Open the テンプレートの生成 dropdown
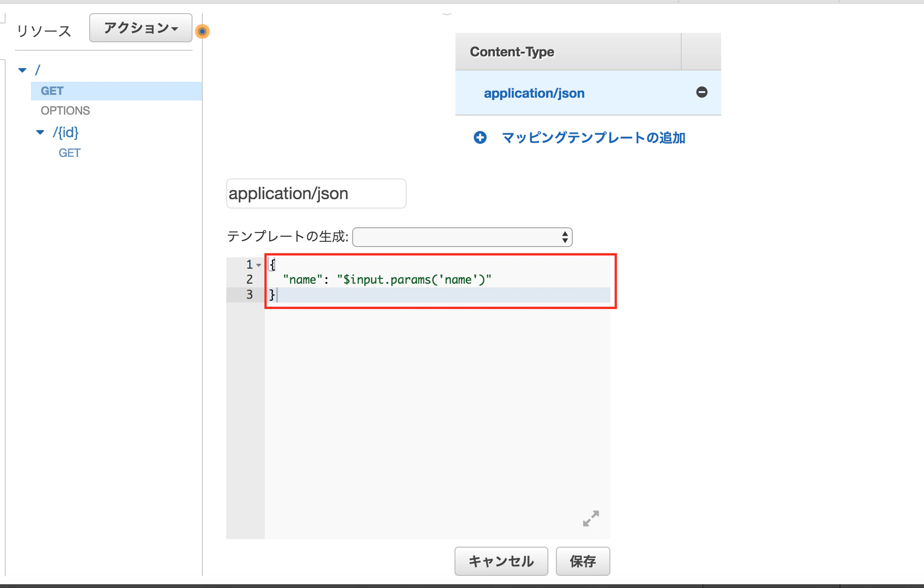The image size is (924, 588). (462, 237)
